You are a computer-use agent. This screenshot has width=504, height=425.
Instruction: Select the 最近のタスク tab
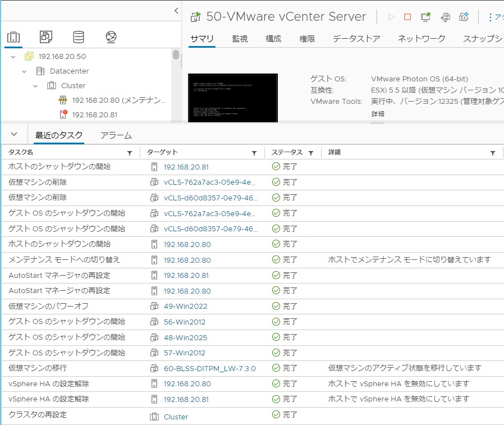click(x=59, y=135)
